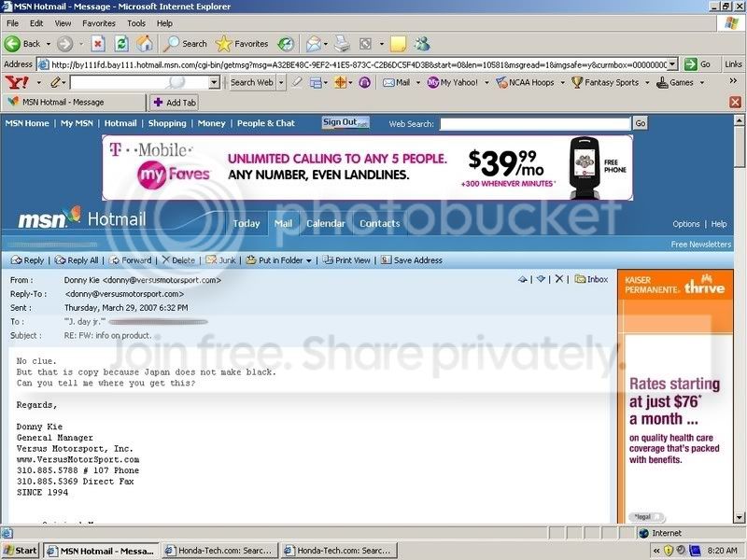
Task: Forward this email message
Action: [131, 260]
